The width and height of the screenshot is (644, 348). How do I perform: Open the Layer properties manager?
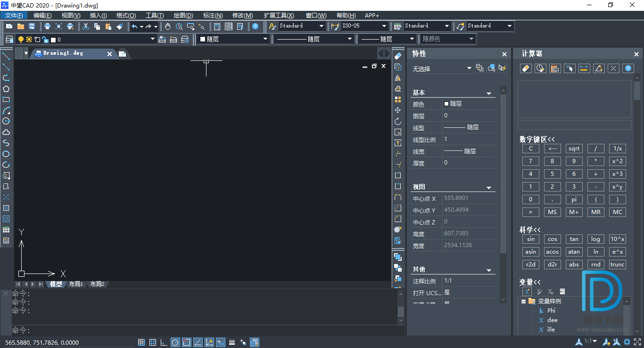[9, 40]
